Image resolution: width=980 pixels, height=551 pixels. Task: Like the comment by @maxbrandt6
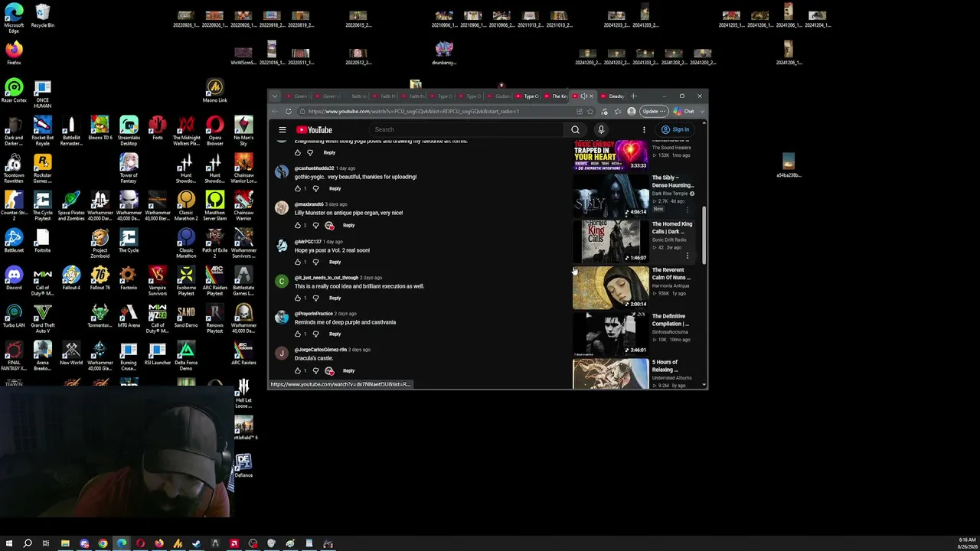click(298, 225)
